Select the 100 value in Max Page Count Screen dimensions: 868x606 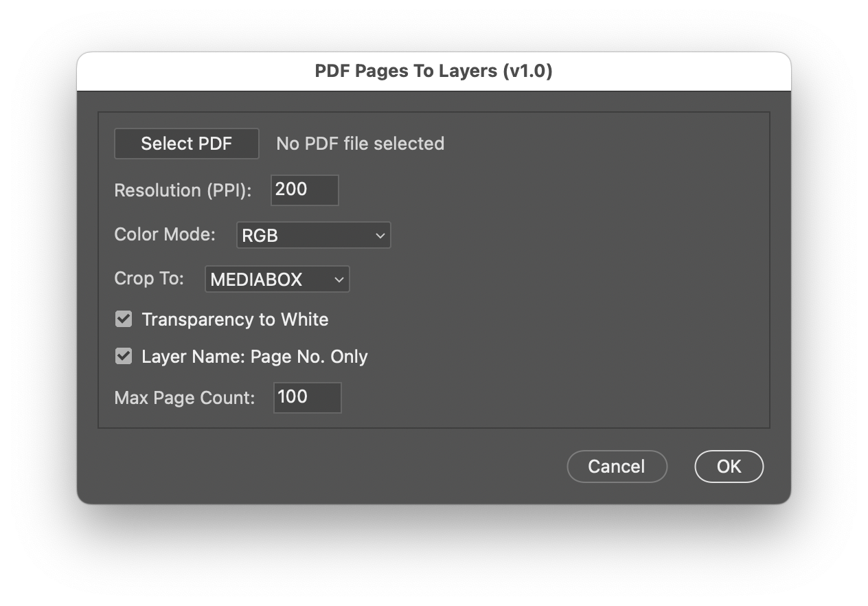coord(291,397)
